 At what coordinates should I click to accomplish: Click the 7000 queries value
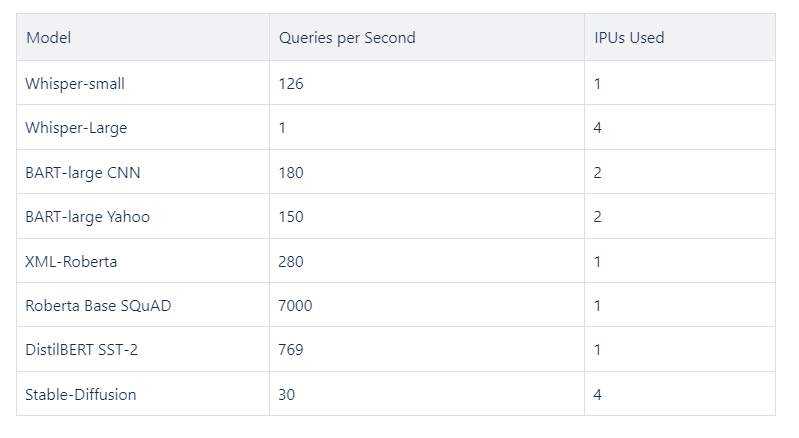[x=295, y=305]
